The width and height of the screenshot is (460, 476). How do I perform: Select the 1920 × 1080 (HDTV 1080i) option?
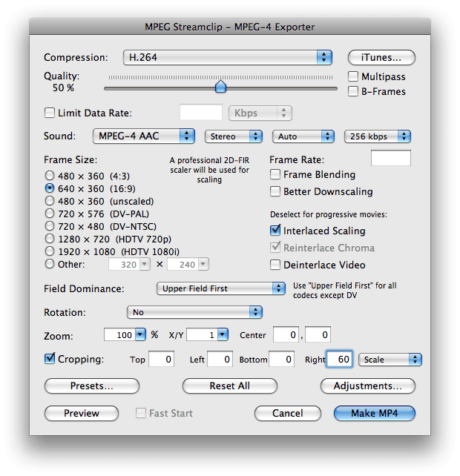click(50, 251)
